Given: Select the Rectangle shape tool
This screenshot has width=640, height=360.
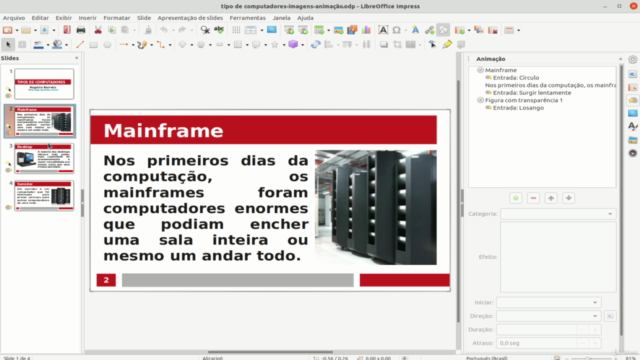Looking at the screenshot, I should coord(93,44).
